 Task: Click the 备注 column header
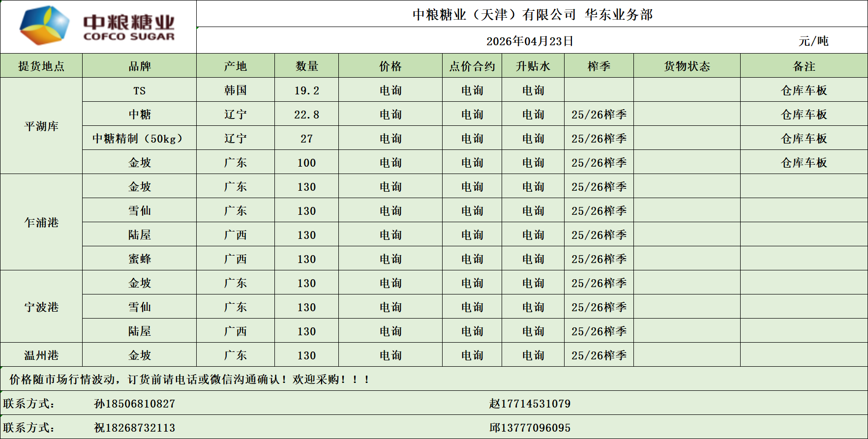(x=805, y=66)
